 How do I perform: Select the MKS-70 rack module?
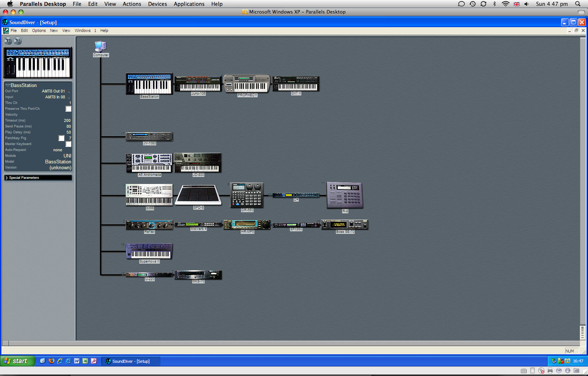coord(198,275)
